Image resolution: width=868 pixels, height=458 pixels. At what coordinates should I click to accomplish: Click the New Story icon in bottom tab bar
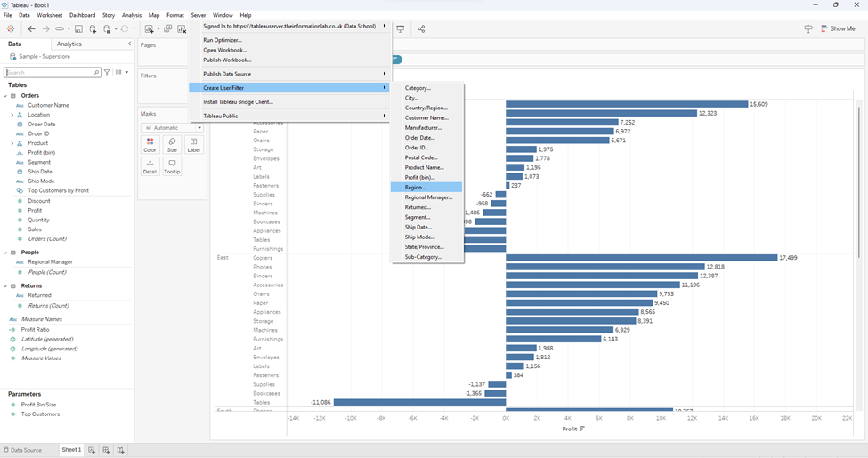(121, 450)
